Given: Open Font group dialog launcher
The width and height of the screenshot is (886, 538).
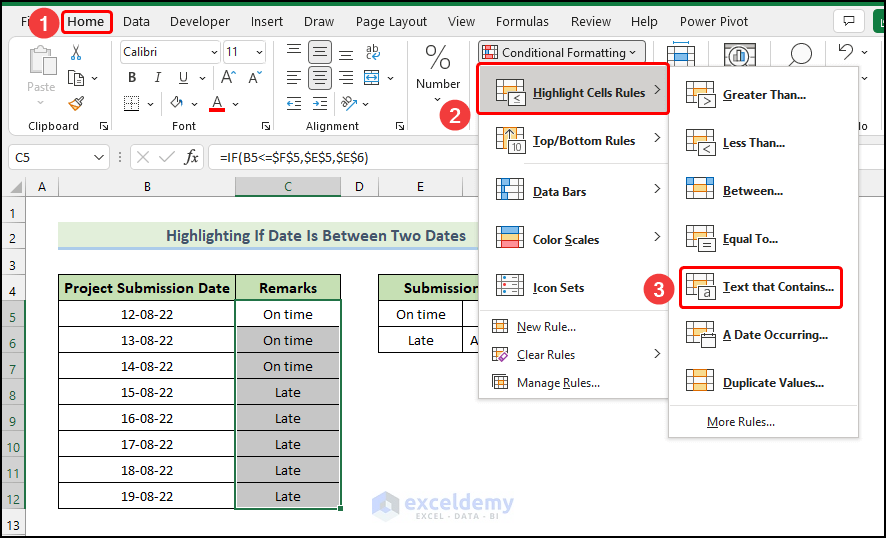Looking at the screenshot, I should (x=266, y=127).
